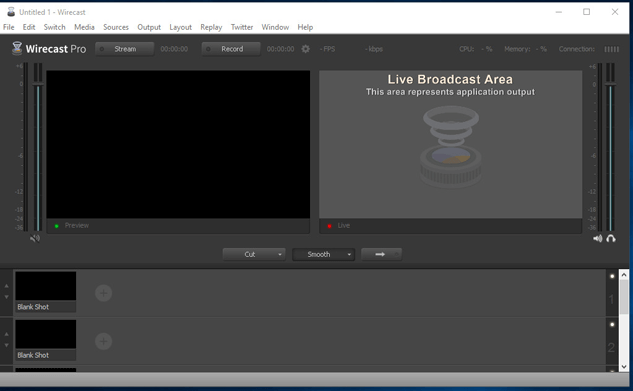Maximize the Wirecast window

click(587, 12)
